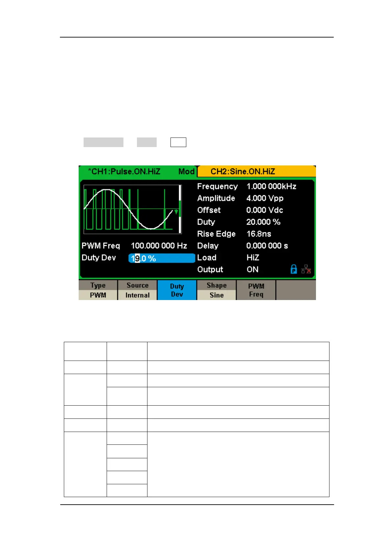
Task: Select the Shape Sine softkey
Action: coord(217,290)
